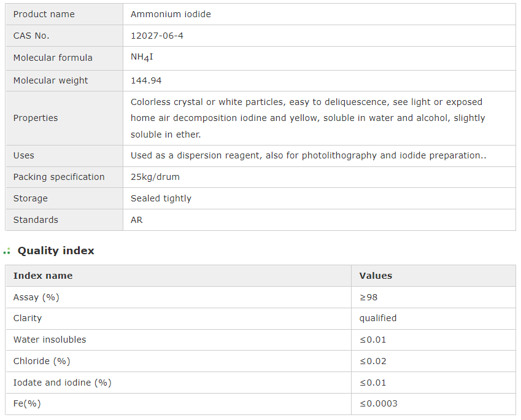This screenshot has width=521, height=420.
Task: Click the Iodate and iodine (%) label
Action: point(62,383)
